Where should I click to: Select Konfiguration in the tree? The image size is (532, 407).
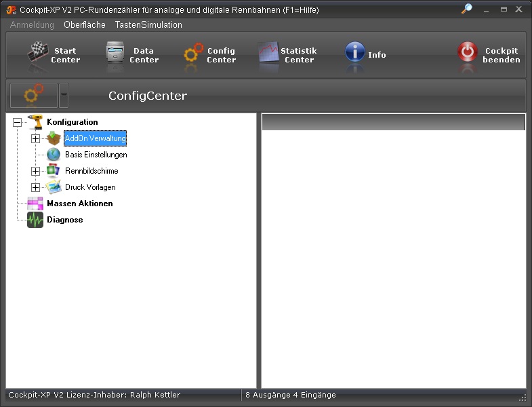click(x=73, y=122)
